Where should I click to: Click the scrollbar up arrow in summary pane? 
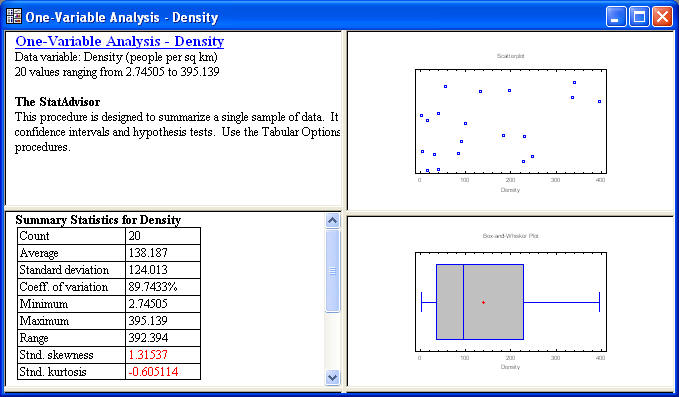pos(332,220)
